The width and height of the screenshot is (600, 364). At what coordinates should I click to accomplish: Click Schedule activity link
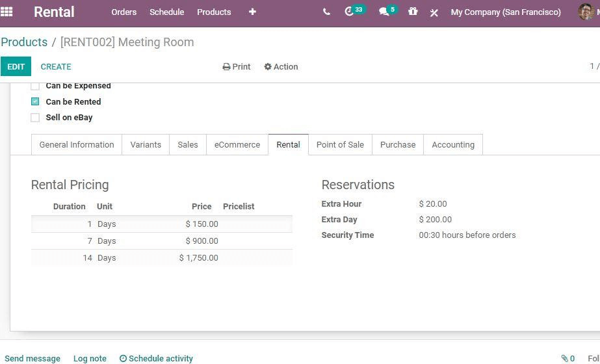(156, 359)
